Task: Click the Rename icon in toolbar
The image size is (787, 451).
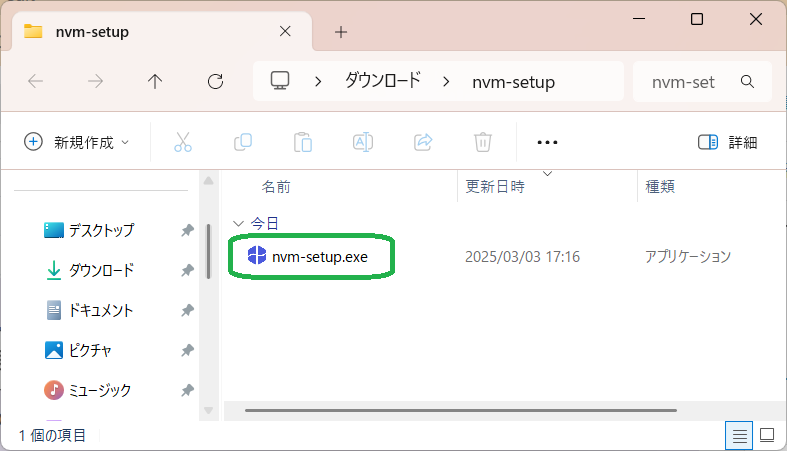Action: tap(362, 142)
